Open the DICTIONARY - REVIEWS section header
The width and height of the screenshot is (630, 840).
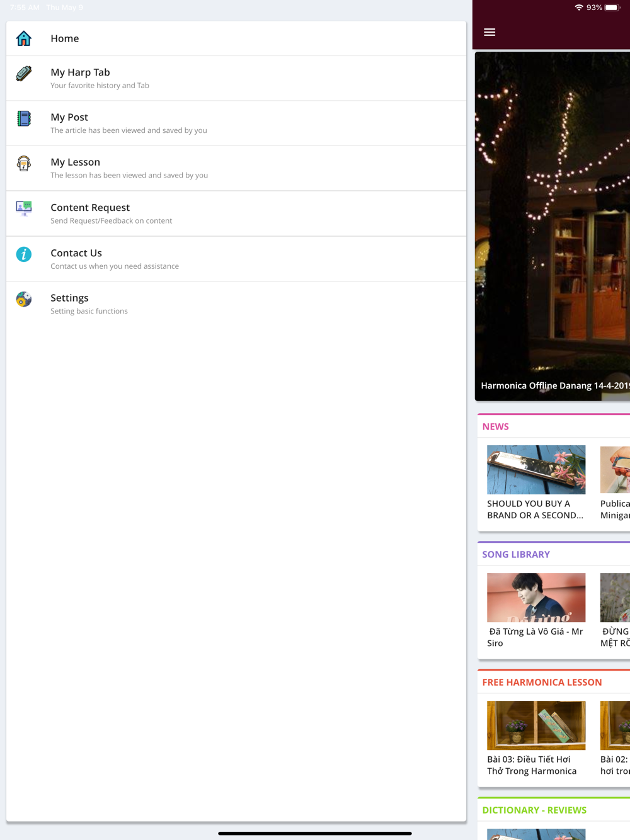tap(534, 810)
